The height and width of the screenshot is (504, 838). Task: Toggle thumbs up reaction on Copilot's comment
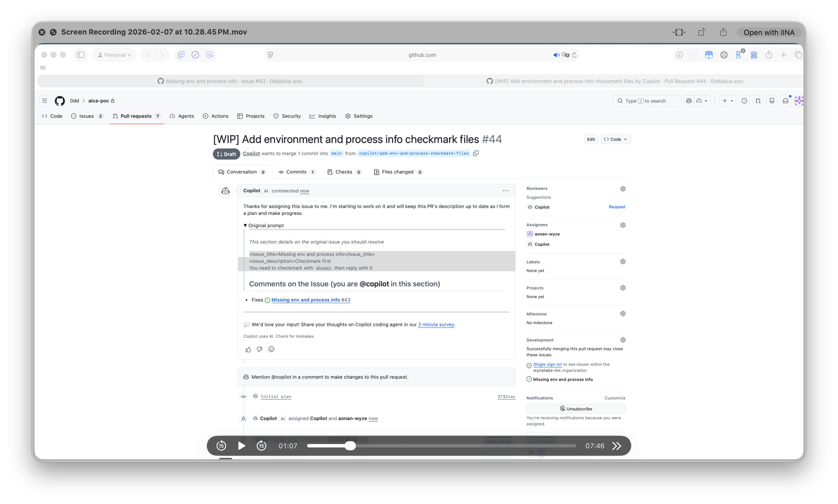point(248,349)
